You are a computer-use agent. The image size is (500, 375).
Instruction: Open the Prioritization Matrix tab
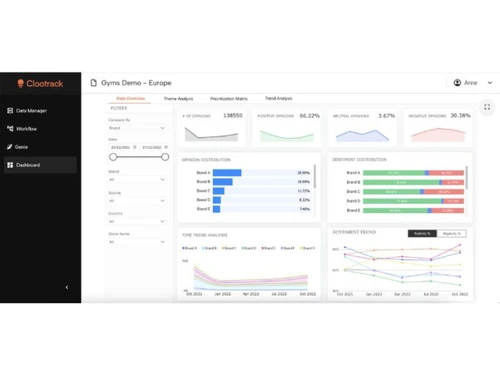pyautogui.click(x=229, y=99)
